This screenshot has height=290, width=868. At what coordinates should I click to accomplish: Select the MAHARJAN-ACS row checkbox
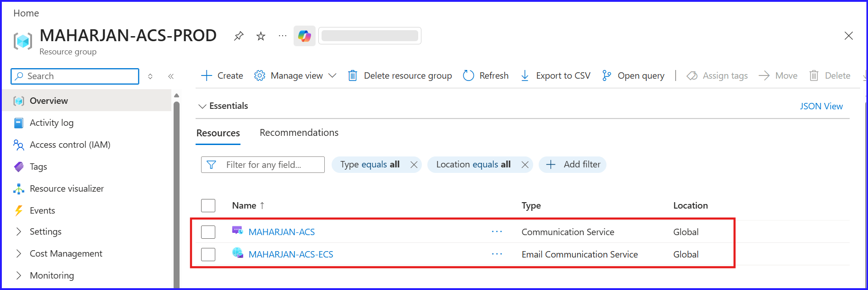pos(208,232)
